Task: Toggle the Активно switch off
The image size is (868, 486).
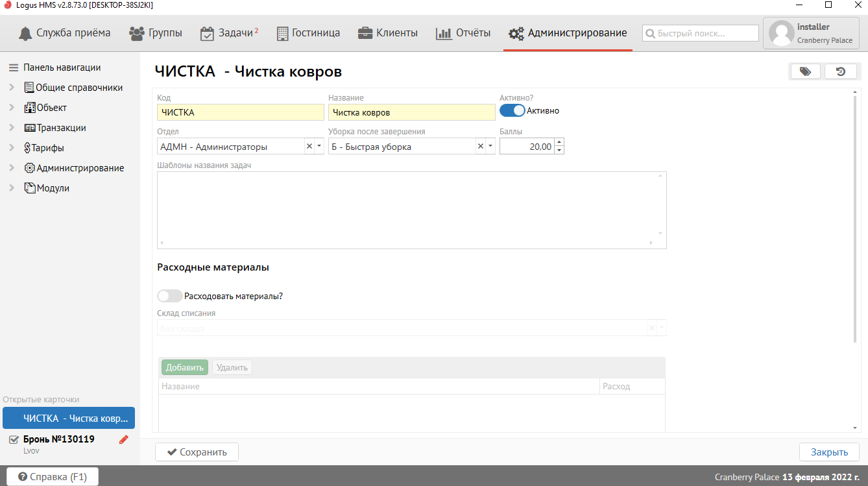Action: 512,110
